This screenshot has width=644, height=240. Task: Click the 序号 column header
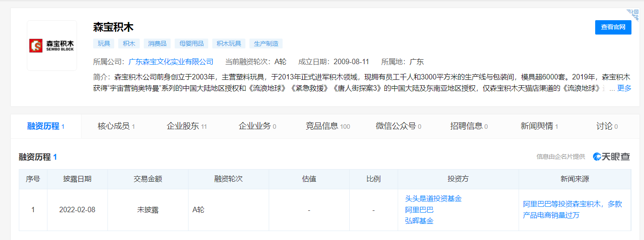click(x=33, y=179)
